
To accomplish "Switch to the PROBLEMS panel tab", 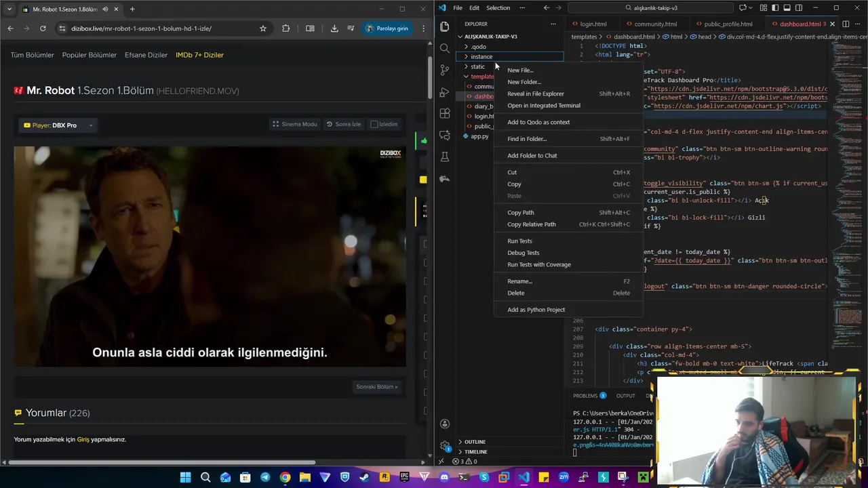I will click(x=589, y=396).
